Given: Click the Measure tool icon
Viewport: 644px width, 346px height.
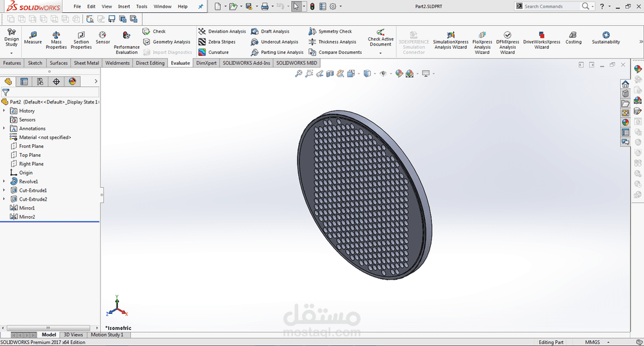Looking at the screenshot, I should 33,35.
